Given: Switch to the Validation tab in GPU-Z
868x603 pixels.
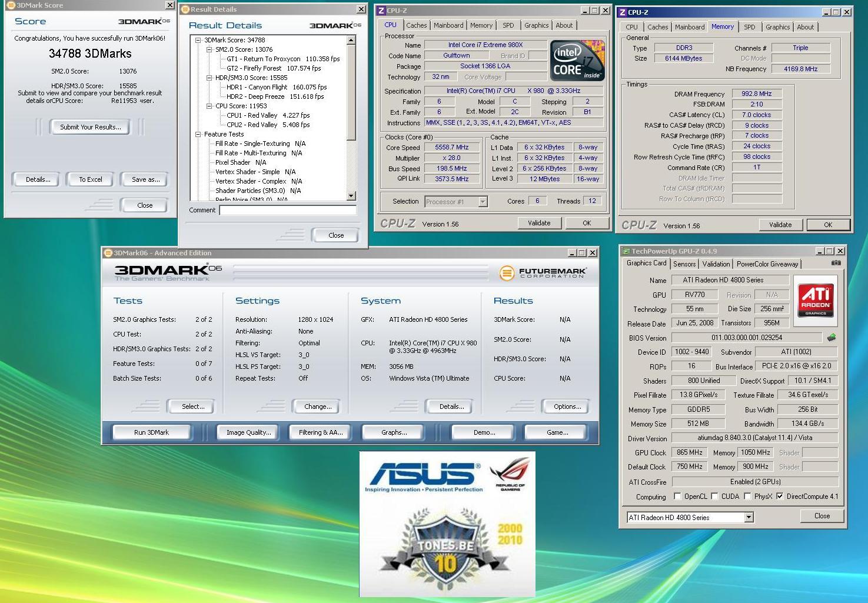Looking at the screenshot, I should tap(716, 264).
